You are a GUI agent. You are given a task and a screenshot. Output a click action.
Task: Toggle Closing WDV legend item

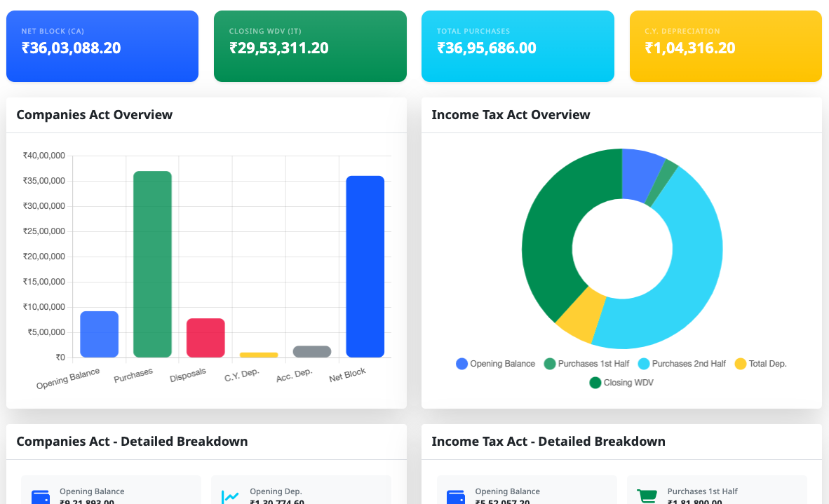[621, 383]
